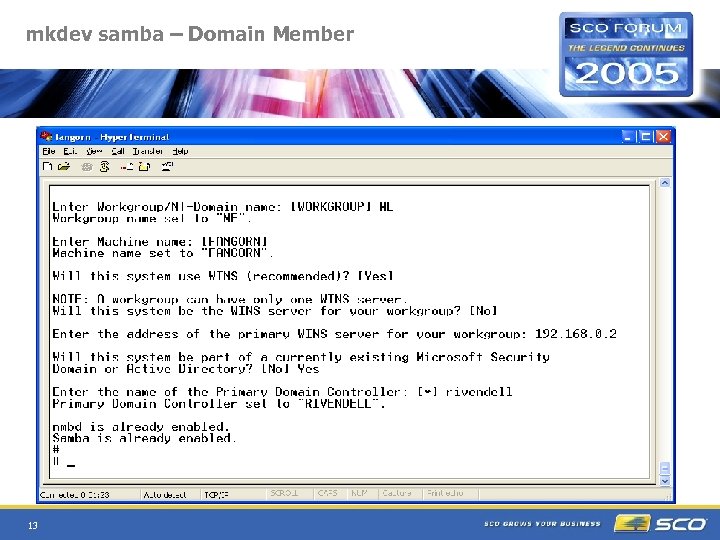The width and height of the screenshot is (720, 540).
Task: Click the line 'Samba is already enabled.'
Action: (x=144, y=439)
